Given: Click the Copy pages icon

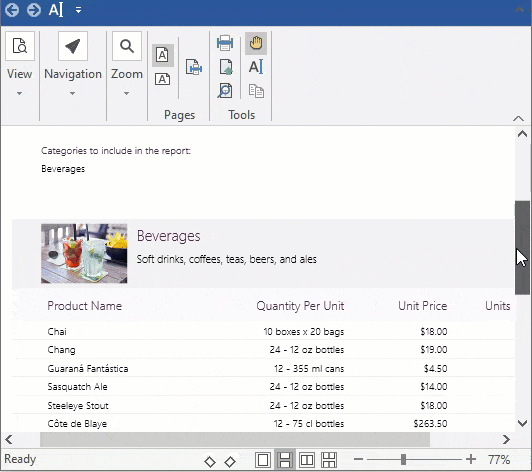Looking at the screenshot, I should pos(256,91).
